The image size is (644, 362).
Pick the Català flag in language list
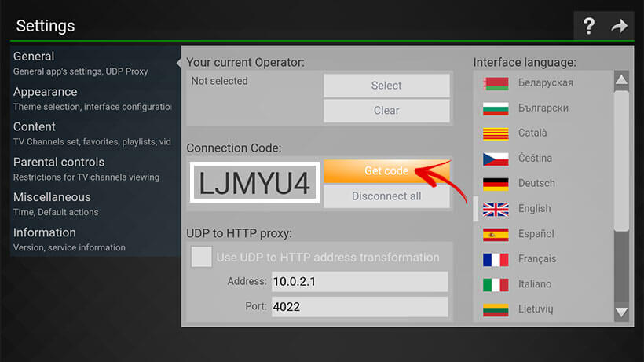tap(496, 133)
